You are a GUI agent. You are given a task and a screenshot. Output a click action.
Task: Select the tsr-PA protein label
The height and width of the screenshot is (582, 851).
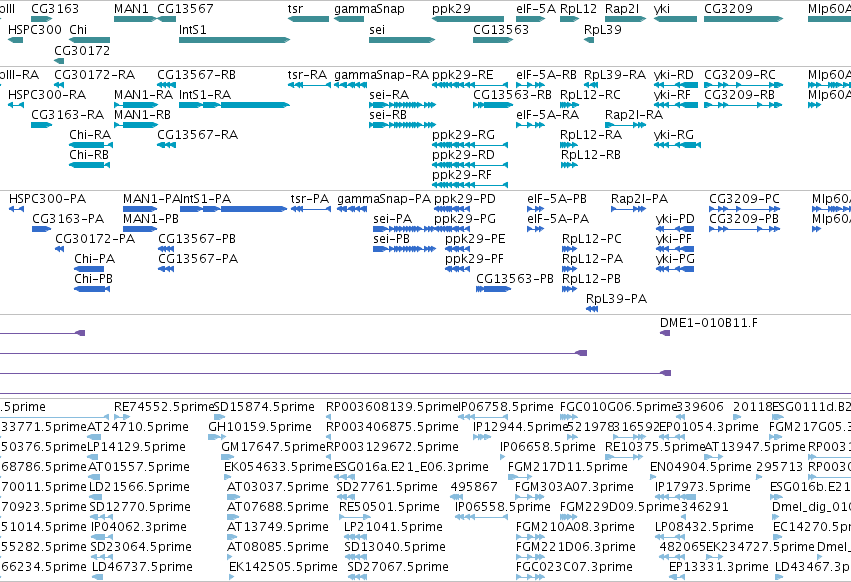(310, 199)
